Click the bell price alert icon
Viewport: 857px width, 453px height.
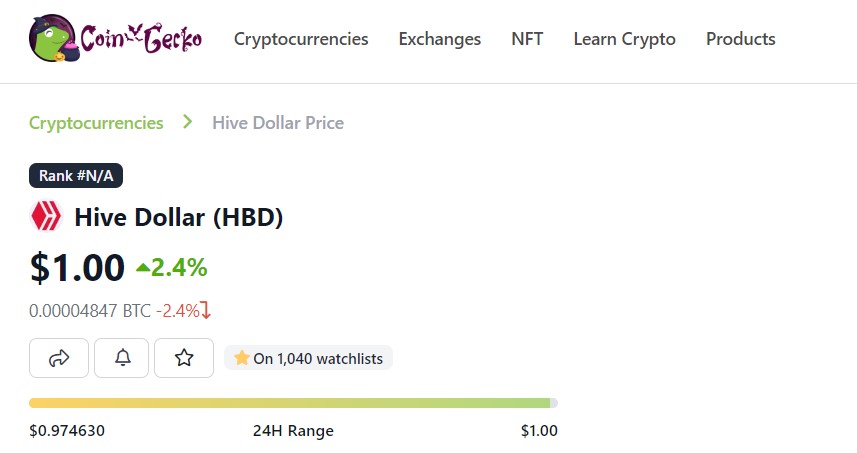121,358
